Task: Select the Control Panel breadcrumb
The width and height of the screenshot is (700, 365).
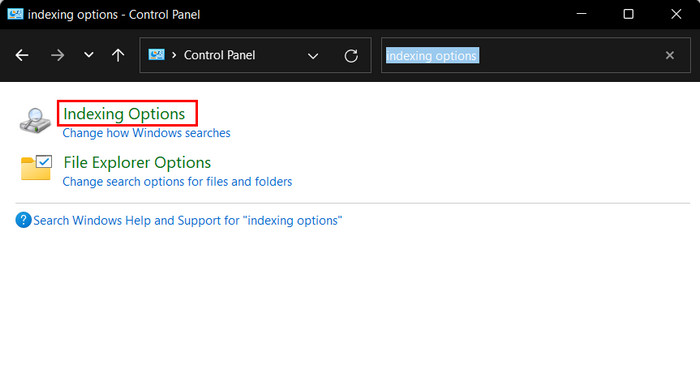Action: [219, 55]
